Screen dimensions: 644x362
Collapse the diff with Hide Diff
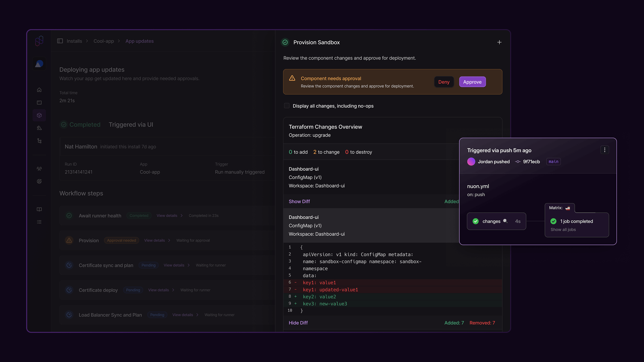point(298,323)
